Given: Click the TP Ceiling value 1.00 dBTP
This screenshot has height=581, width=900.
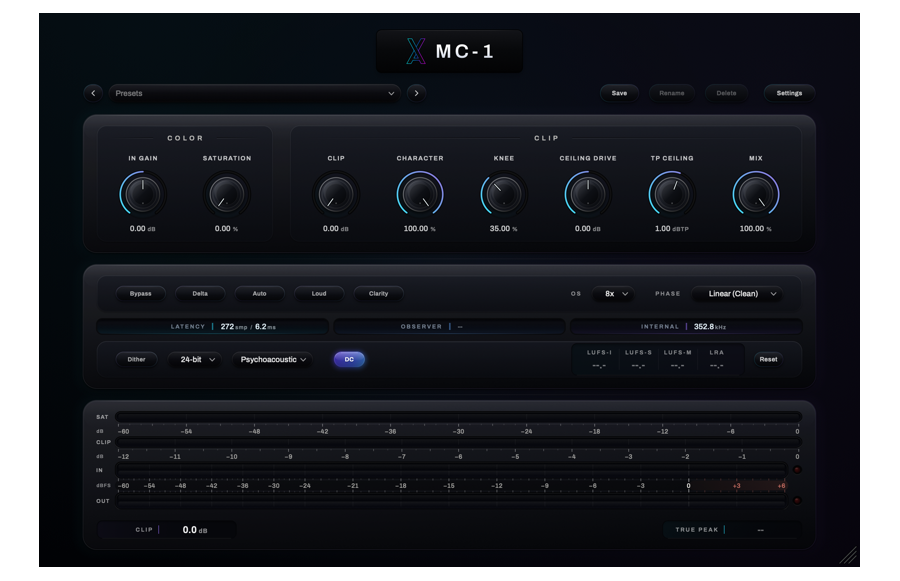Looking at the screenshot, I should click(672, 228).
